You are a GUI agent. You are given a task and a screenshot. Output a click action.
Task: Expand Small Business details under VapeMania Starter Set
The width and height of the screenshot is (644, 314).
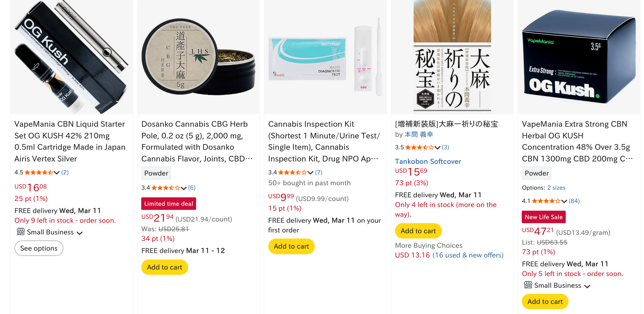(x=79, y=233)
